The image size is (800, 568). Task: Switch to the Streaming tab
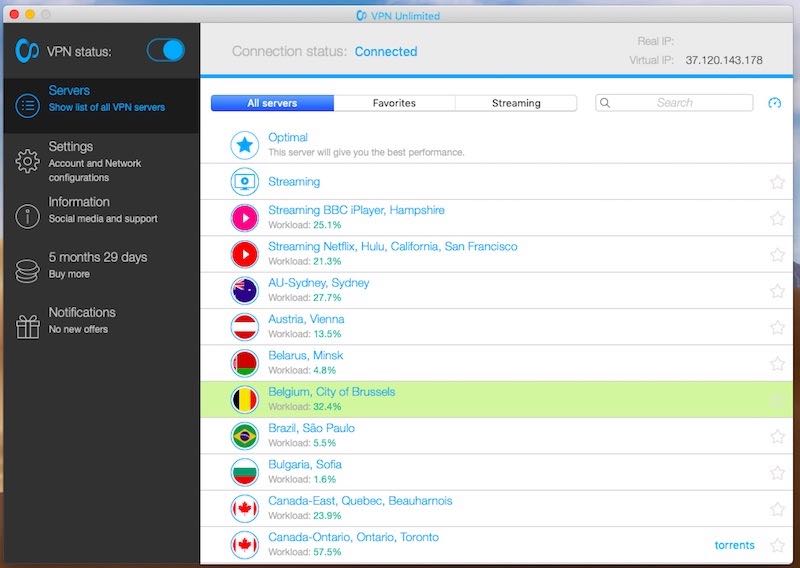[516, 103]
